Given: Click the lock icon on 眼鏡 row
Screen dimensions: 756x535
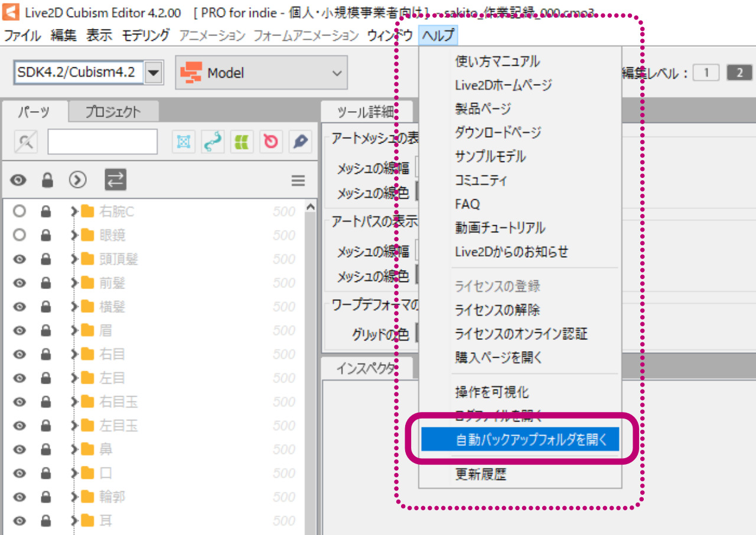Looking at the screenshot, I should point(45,235).
